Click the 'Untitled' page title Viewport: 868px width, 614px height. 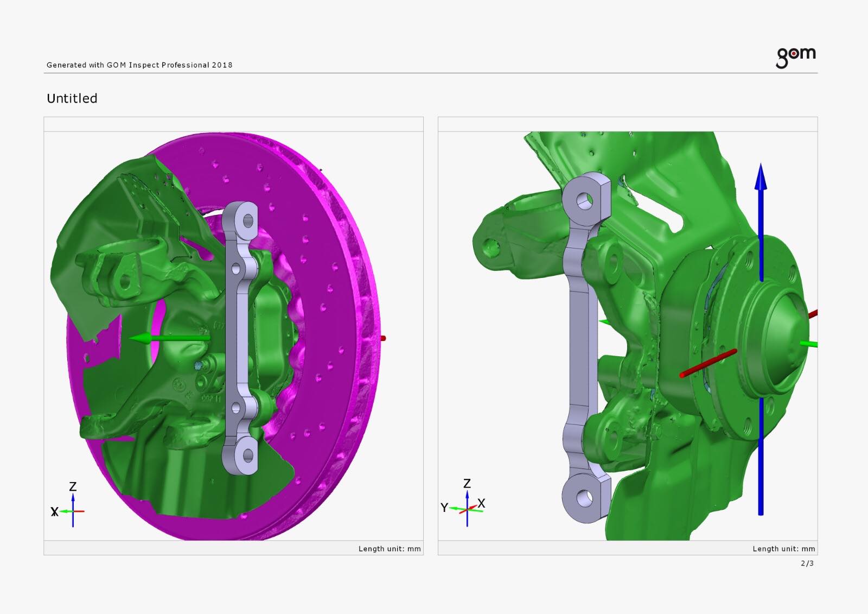tap(72, 98)
